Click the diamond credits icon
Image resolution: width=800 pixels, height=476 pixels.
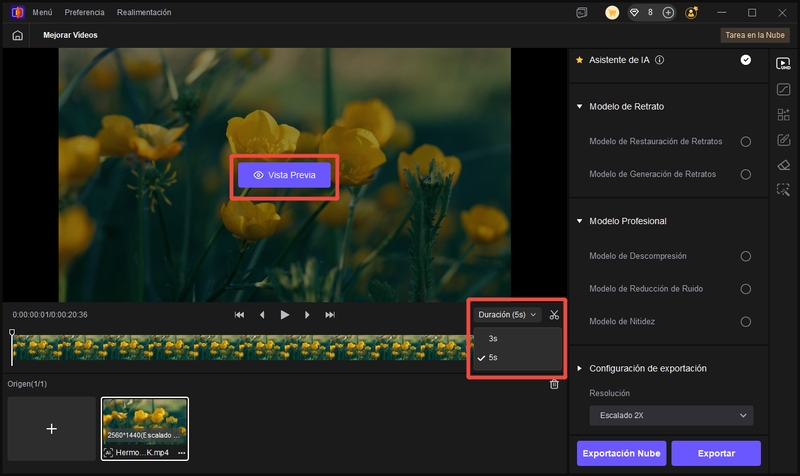coord(634,13)
